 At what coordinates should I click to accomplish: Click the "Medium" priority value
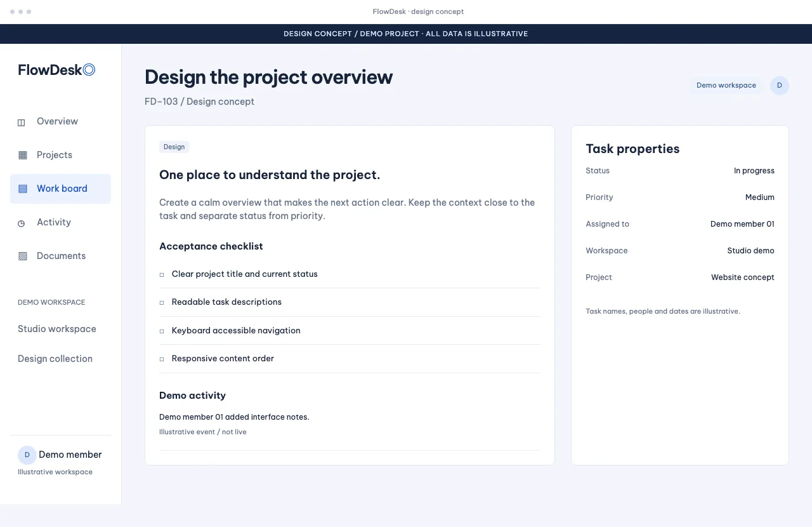[x=760, y=197]
